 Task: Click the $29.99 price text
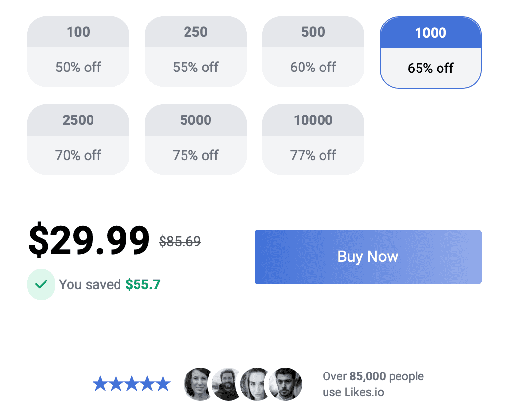[x=88, y=239]
